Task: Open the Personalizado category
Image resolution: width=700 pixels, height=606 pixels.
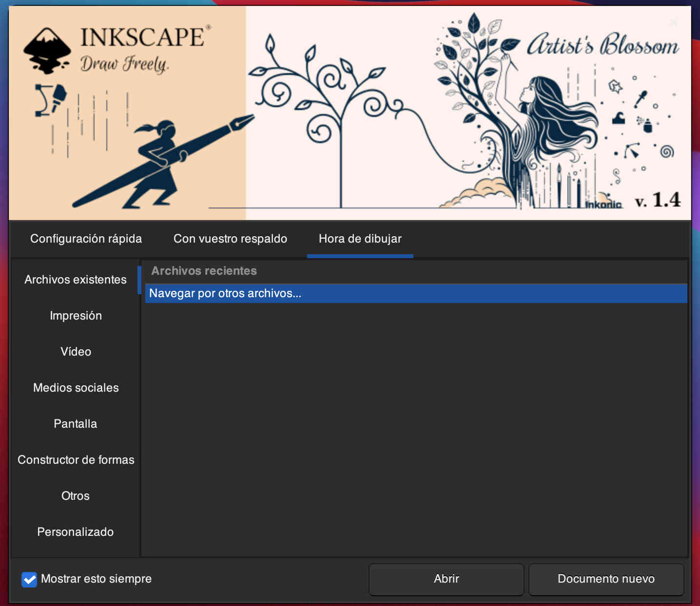Action: [76, 532]
